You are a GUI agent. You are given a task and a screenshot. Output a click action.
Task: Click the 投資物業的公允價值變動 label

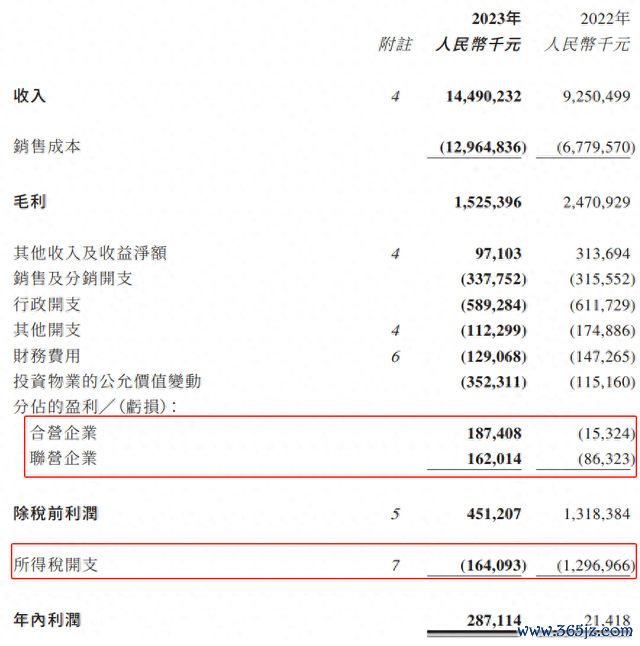coord(107,382)
